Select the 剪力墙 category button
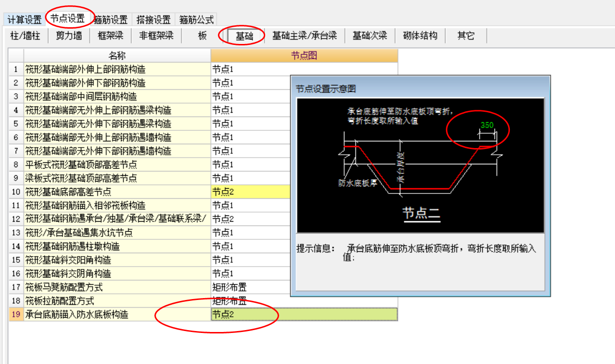The width and height of the screenshot is (615, 364). pyautogui.click(x=69, y=36)
